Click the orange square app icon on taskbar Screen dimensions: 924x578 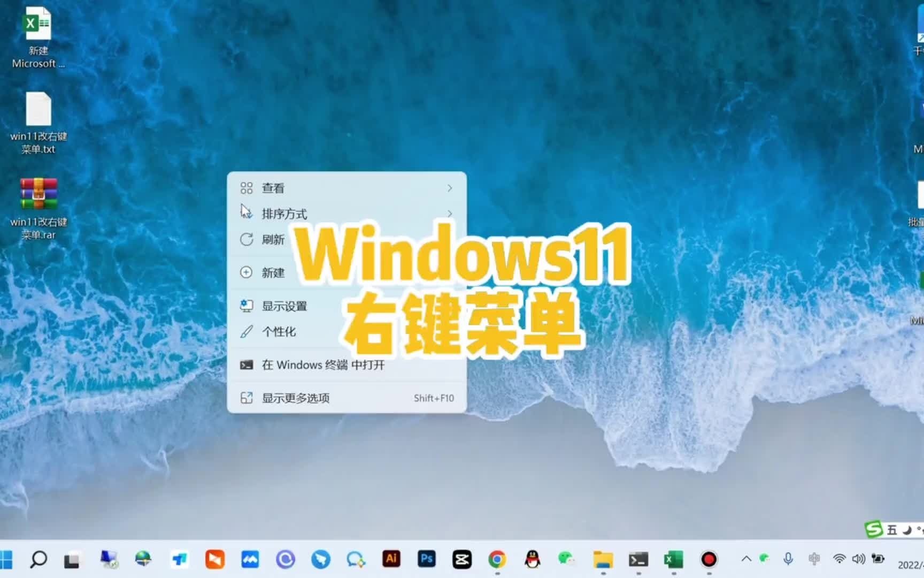214,560
